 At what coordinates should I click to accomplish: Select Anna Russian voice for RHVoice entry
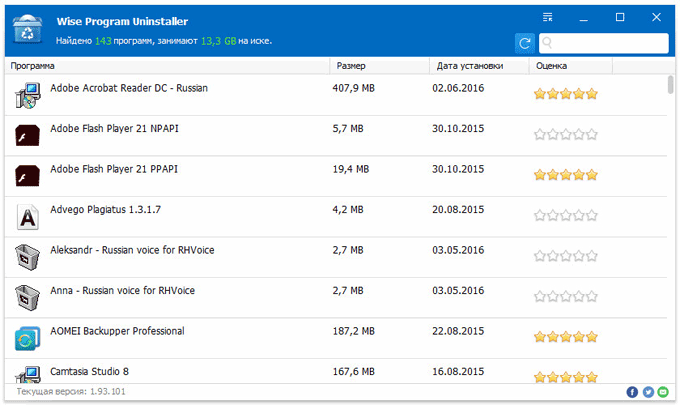(x=336, y=298)
